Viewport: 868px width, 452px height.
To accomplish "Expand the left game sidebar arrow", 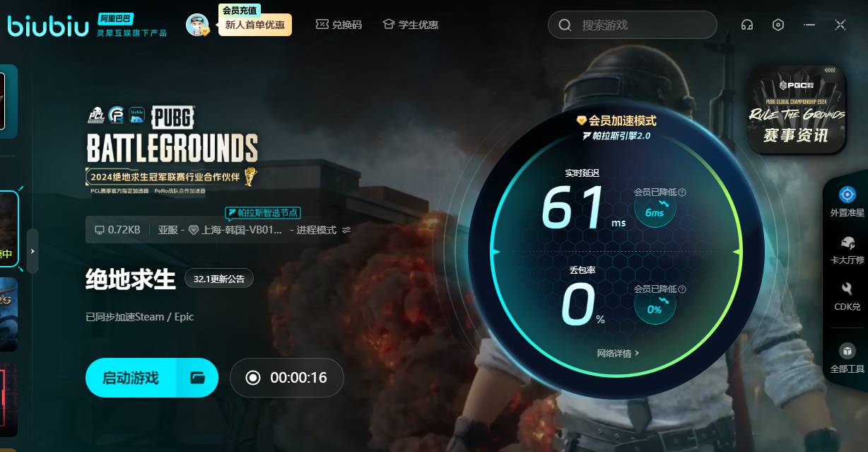I will pos(33,251).
